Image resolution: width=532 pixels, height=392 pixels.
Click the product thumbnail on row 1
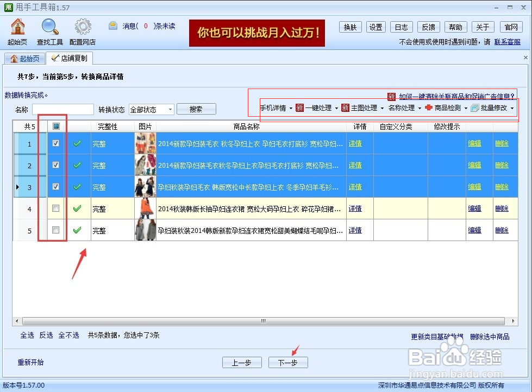coord(145,143)
